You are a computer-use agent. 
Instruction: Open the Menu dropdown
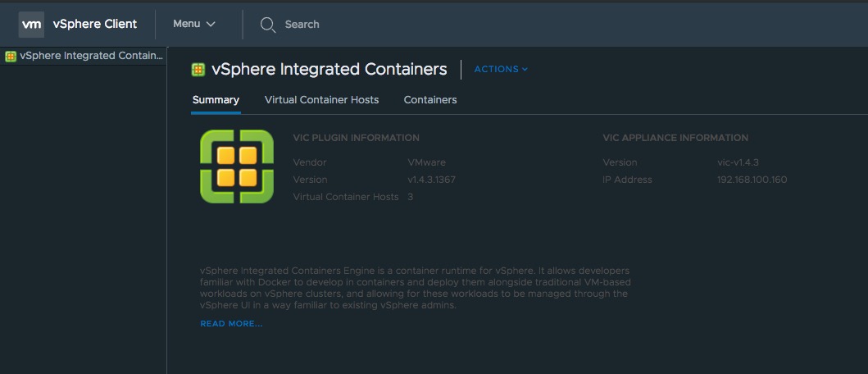point(193,24)
